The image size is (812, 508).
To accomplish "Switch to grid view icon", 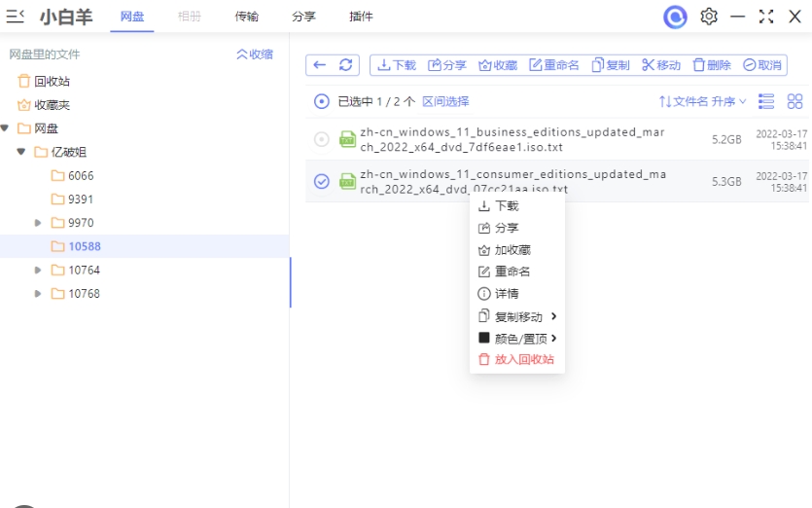I will coord(794,101).
